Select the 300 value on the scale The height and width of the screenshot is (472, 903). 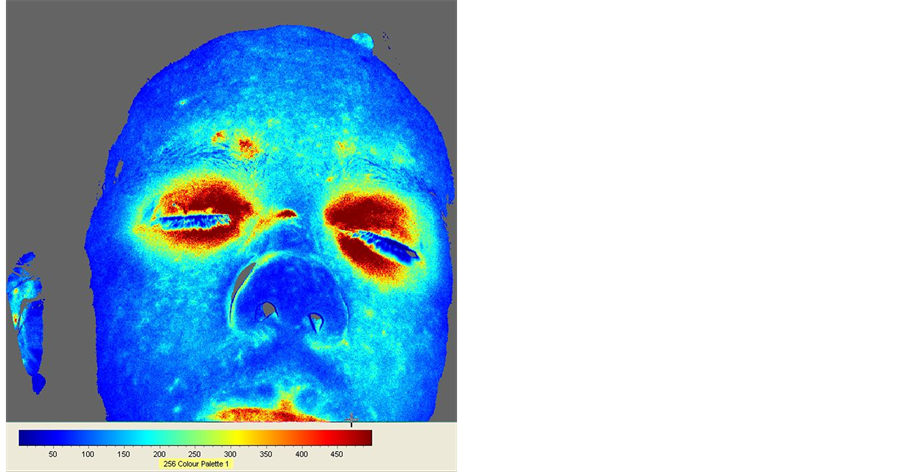230,454
